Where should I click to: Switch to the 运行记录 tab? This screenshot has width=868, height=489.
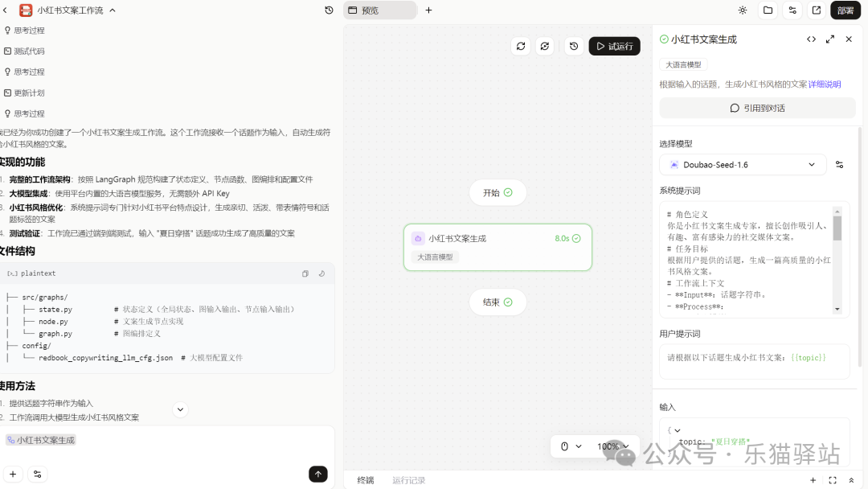pos(408,480)
